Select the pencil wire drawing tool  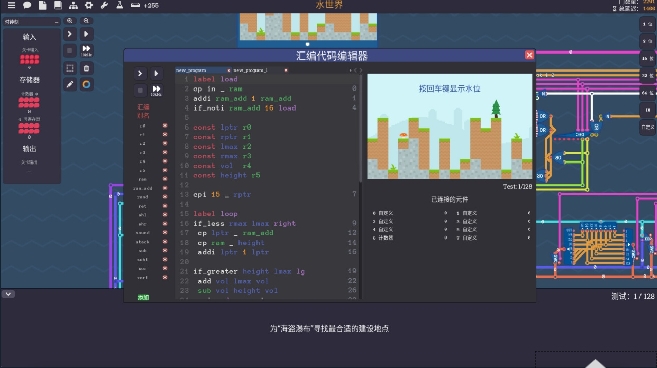(x=70, y=84)
